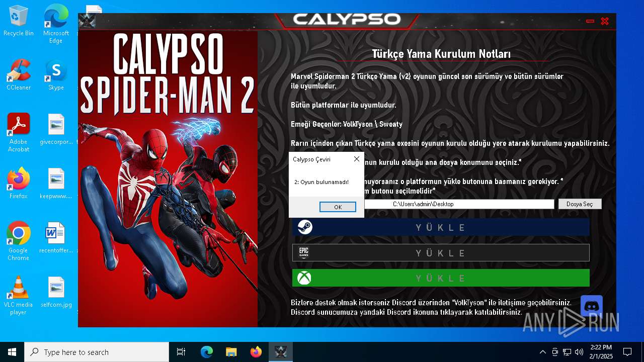Launch Edge from the taskbar

click(x=207, y=352)
